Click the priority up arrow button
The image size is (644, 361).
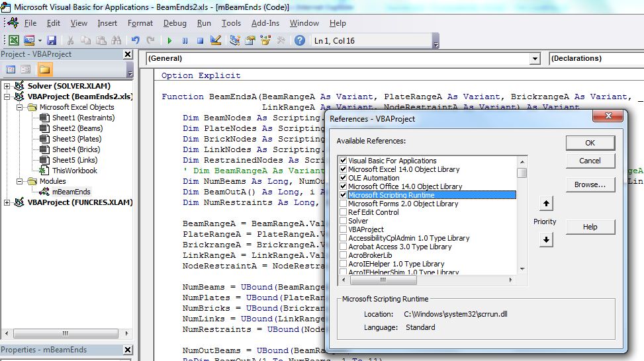[546, 204]
